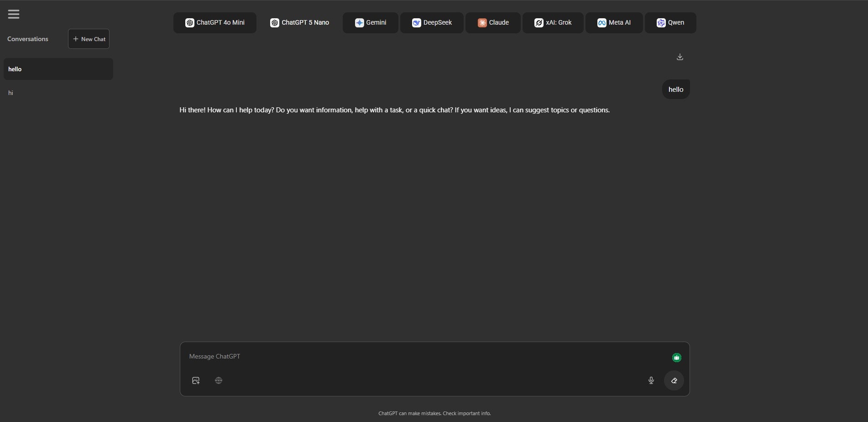Switch to ChatGPT 4o Mini model

point(214,22)
